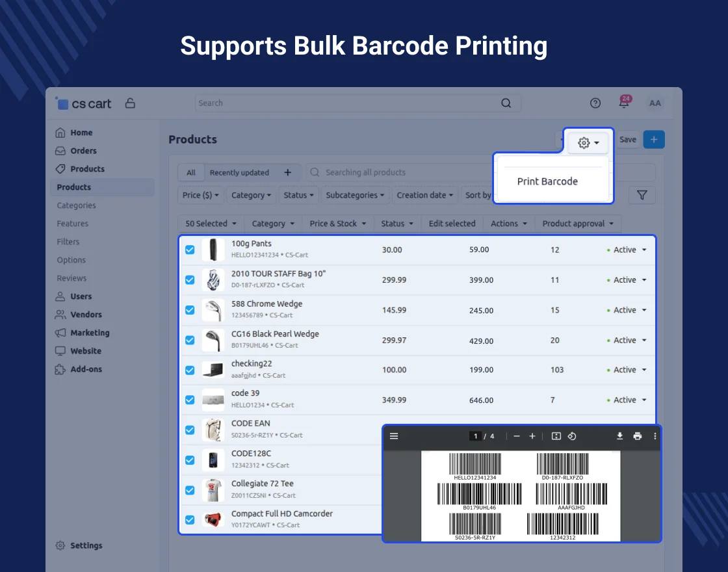The height and width of the screenshot is (572, 728).
Task: Uncheck the 588 Chrome Wedge checkbox
Action: pyautogui.click(x=190, y=310)
